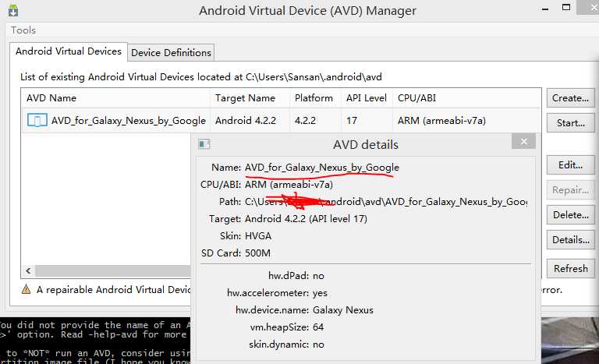This screenshot has width=599, height=364.
Task: Sort by Platform column header
Action: click(316, 98)
